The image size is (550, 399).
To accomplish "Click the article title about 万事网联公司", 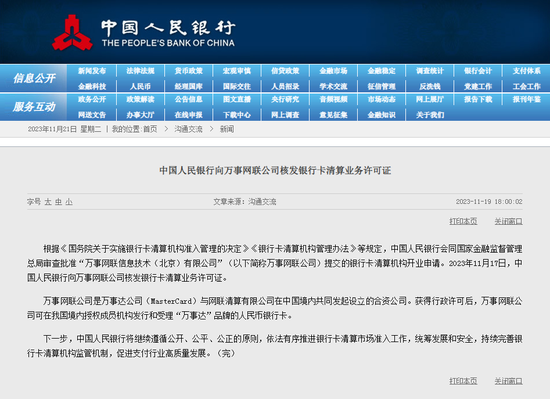I will (x=275, y=170).
